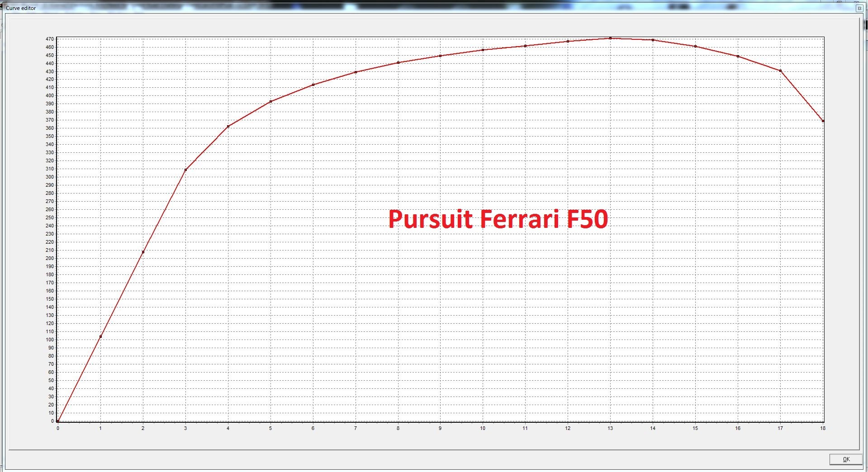The height and width of the screenshot is (472, 868).
Task: Close the Curve editor window
Action: click(859, 8)
